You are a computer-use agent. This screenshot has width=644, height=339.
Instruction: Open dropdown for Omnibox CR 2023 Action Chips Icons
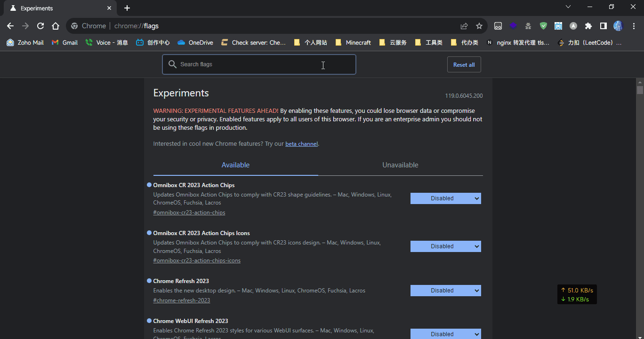click(x=446, y=246)
